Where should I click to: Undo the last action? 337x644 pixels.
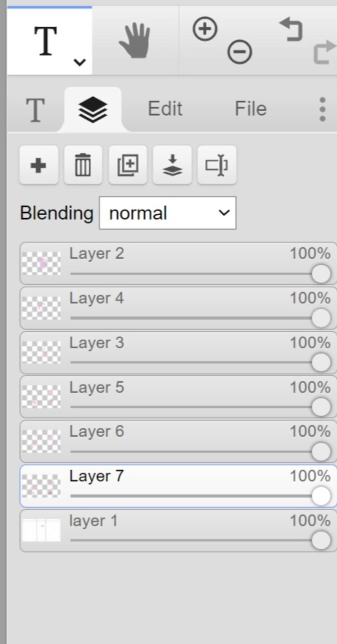291,30
